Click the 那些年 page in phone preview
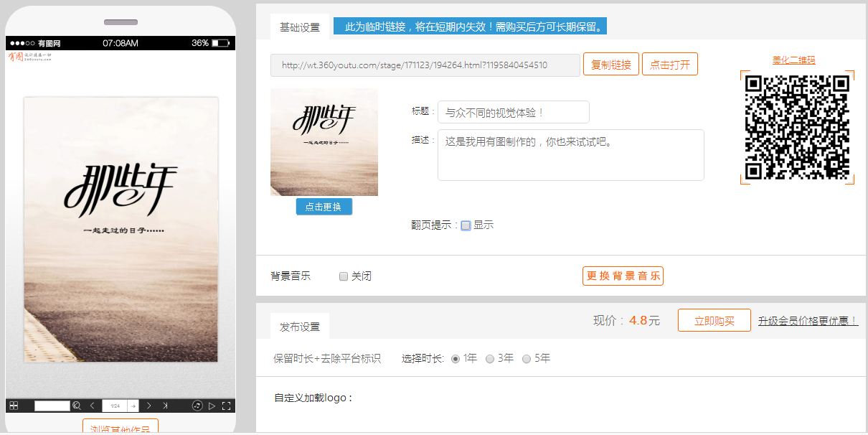 click(x=121, y=230)
